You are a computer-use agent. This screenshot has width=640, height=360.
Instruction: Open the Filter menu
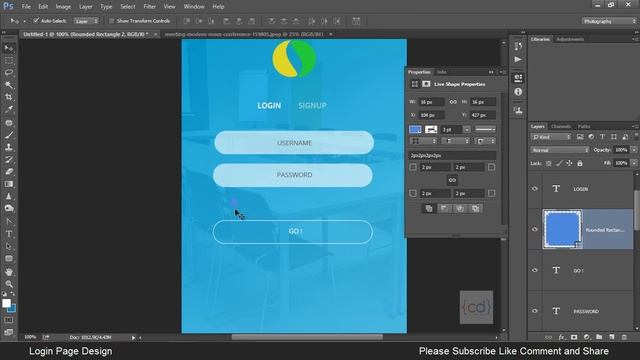(x=149, y=7)
